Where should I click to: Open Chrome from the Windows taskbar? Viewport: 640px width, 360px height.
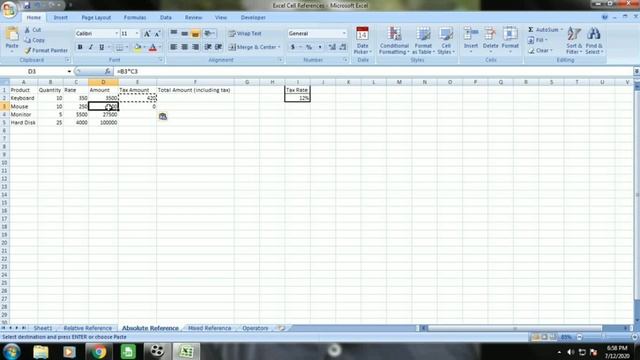(98, 351)
